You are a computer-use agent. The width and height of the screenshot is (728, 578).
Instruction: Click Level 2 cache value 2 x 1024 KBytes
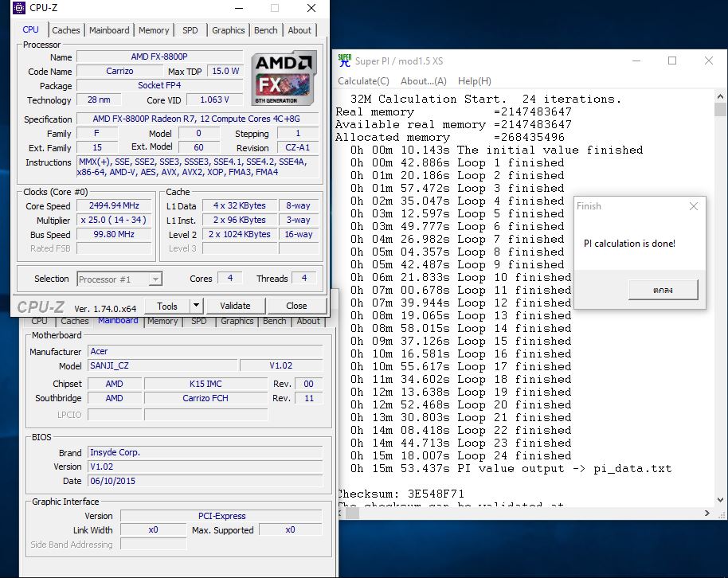[x=240, y=234]
